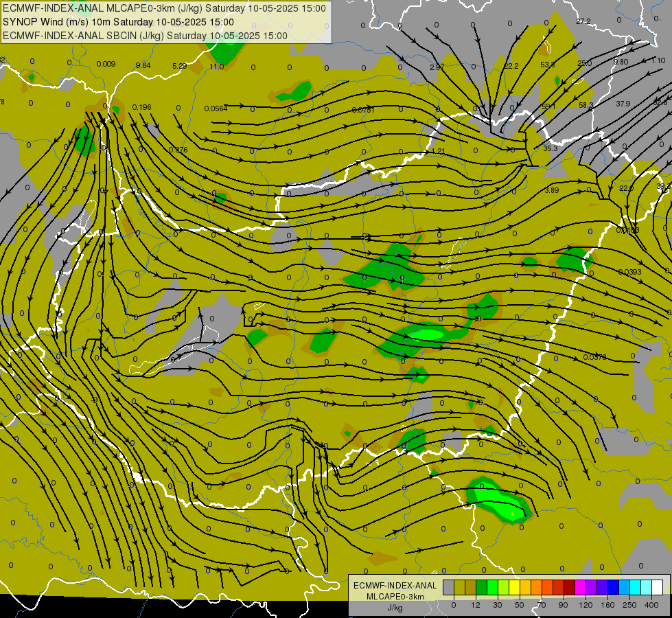Click the map value 0.0393
The height and width of the screenshot is (618, 672).
[x=630, y=272]
